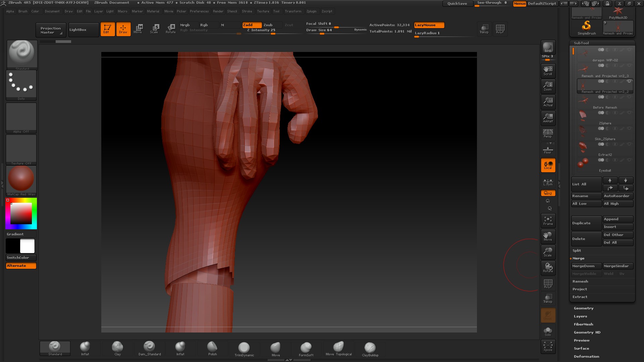Expand the Layers section
This screenshot has width=644, height=362.
pyautogui.click(x=580, y=316)
